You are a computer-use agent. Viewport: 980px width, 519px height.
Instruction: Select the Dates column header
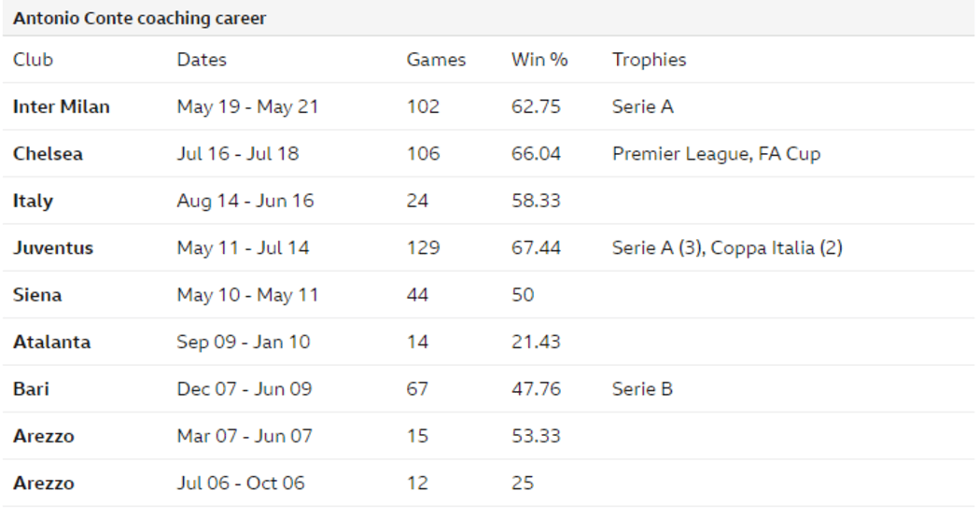[202, 60]
